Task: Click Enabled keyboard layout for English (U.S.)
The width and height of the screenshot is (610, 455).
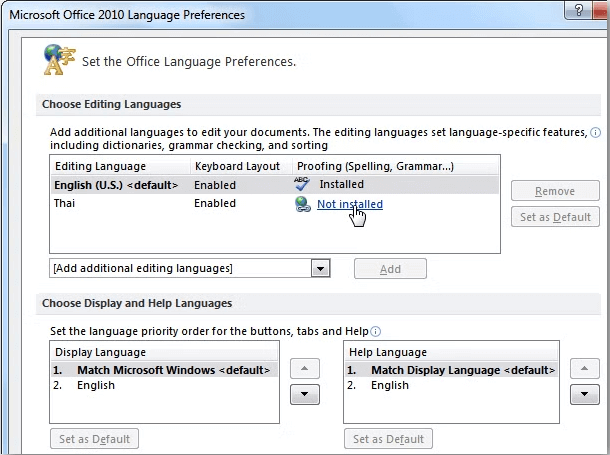Action: (215, 185)
